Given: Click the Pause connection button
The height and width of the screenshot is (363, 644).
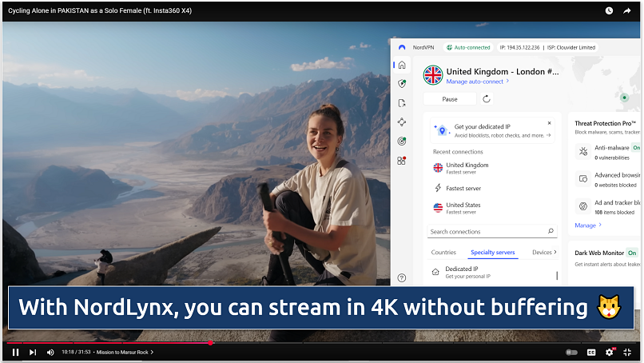Looking at the screenshot, I should point(450,99).
